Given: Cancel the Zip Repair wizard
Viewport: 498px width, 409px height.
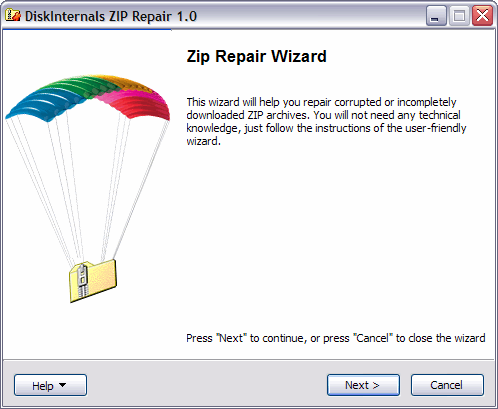Looking at the screenshot, I should (447, 385).
